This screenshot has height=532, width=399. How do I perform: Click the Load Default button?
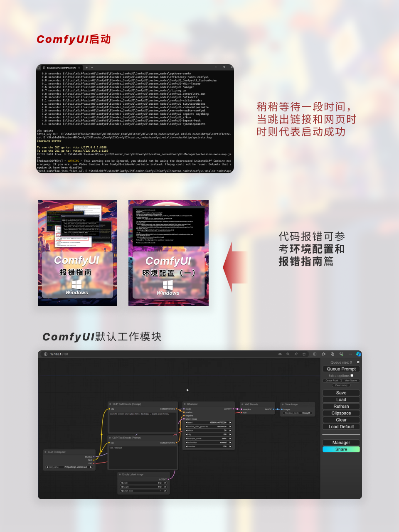coord(341,426)
